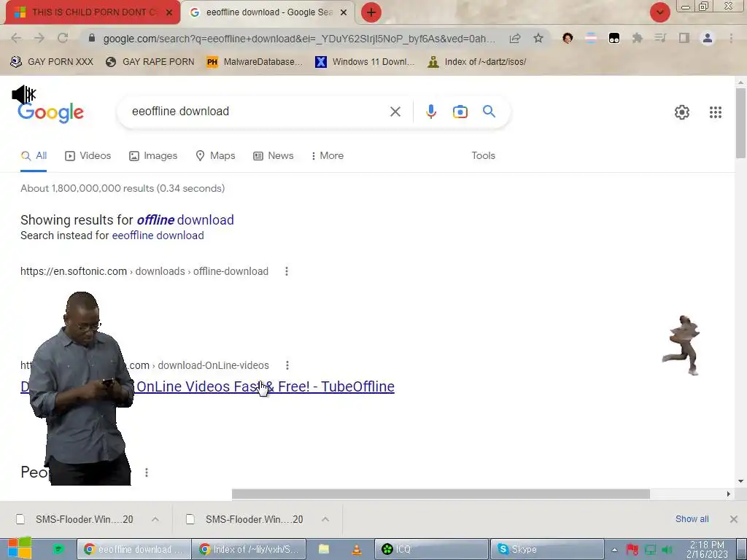This screenshot has height=560, width=747.
Task: Open File Explorer from the taskbar
Action: pos(324,549)
